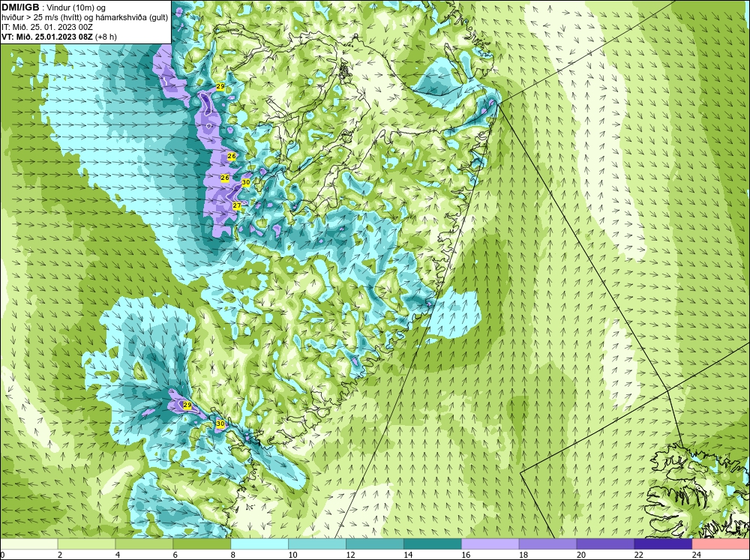This screenshot has height=560, width=750.
Task: Click the 'VT: Mið. 25.01.2023 08Z' valid time
Action: coord(47,37)
